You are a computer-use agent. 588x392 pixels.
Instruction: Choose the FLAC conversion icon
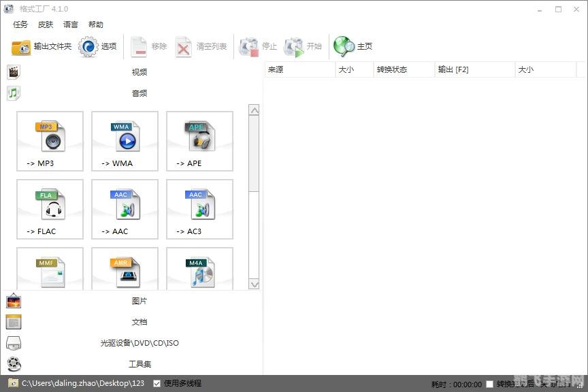[x=49, y=208]
